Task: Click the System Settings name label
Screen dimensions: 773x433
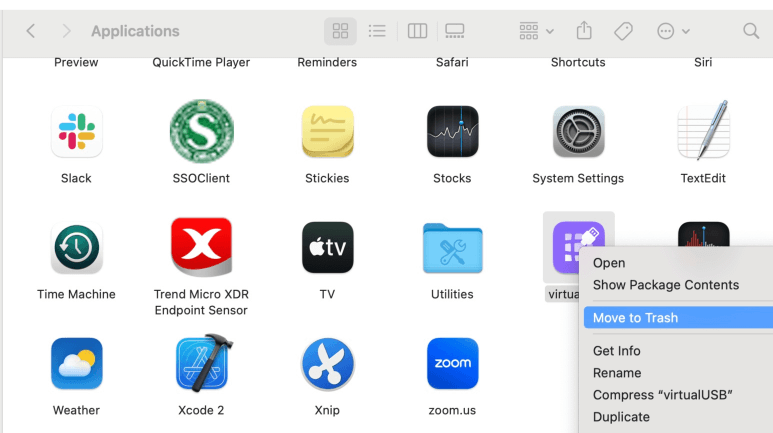Action: 578,178
